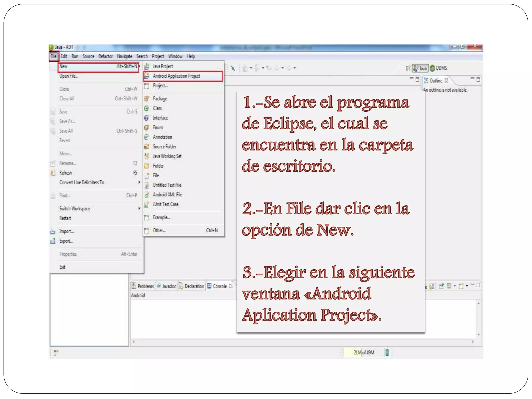The width and height of the screenshot is (532, 399).
Task: Open the Refactor menu
Action: tap(105, 56)
